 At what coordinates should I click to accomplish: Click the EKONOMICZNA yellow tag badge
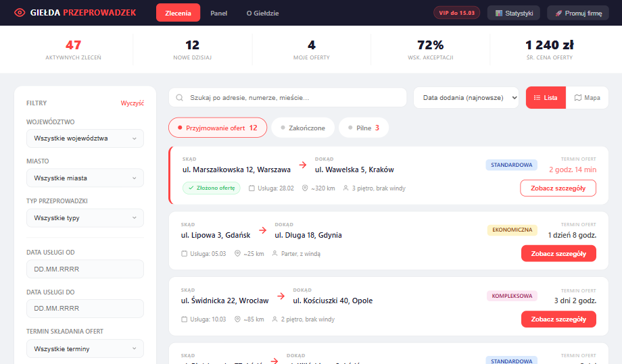(x=512, y=230)
